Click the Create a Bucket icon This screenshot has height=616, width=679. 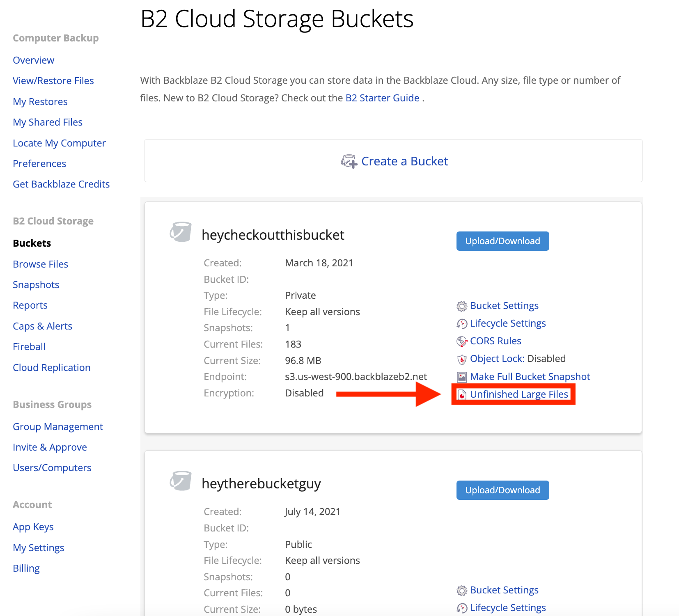coord(349,161)
